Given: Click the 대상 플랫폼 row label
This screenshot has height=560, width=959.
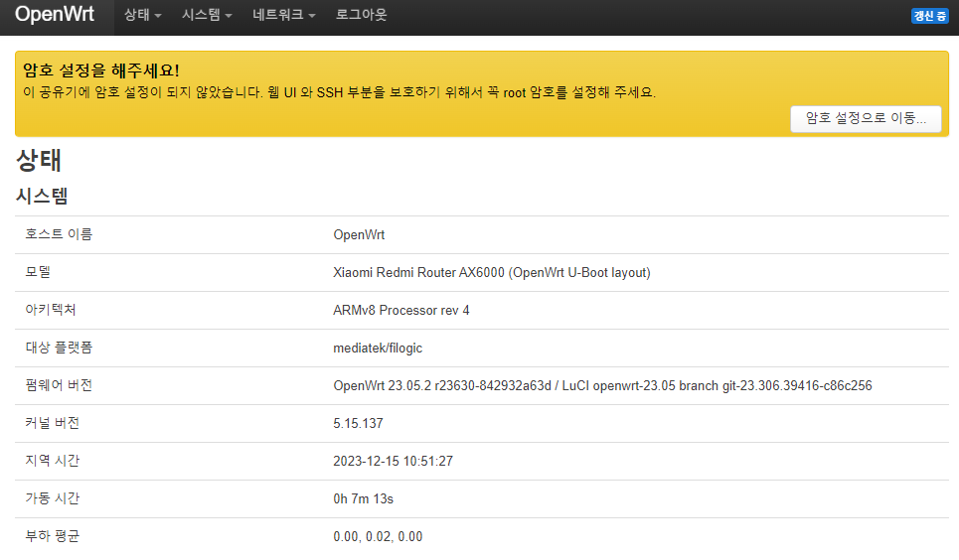Looking at the screenshot, I should [x=59, y=348].
